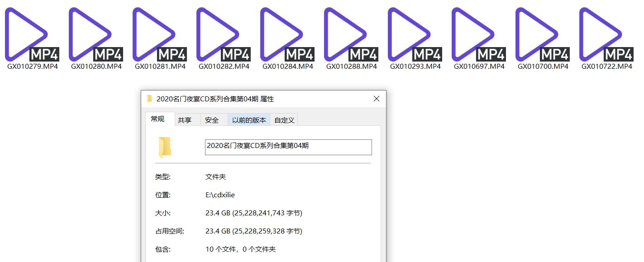644x262 pixels.
Task: Open the 以前的版本 tab
Action: click(249, 120)
